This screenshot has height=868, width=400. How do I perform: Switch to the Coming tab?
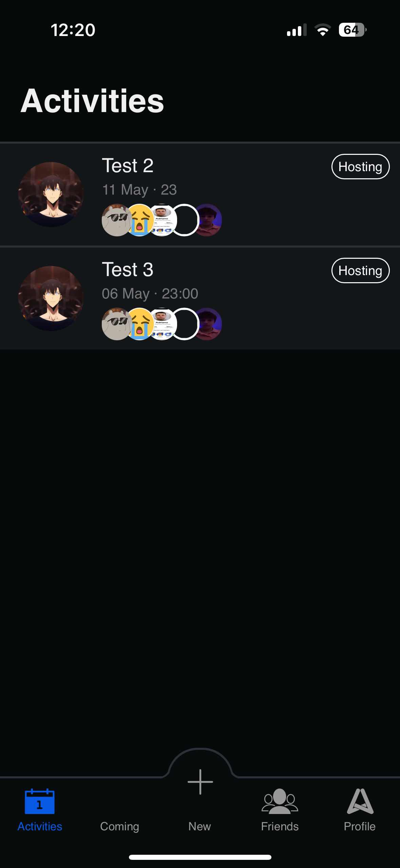[119, 826]
